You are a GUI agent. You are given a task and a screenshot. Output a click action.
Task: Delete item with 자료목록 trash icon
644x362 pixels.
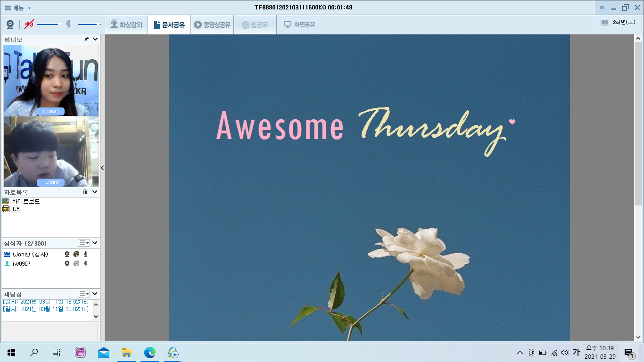pos(85,192)
